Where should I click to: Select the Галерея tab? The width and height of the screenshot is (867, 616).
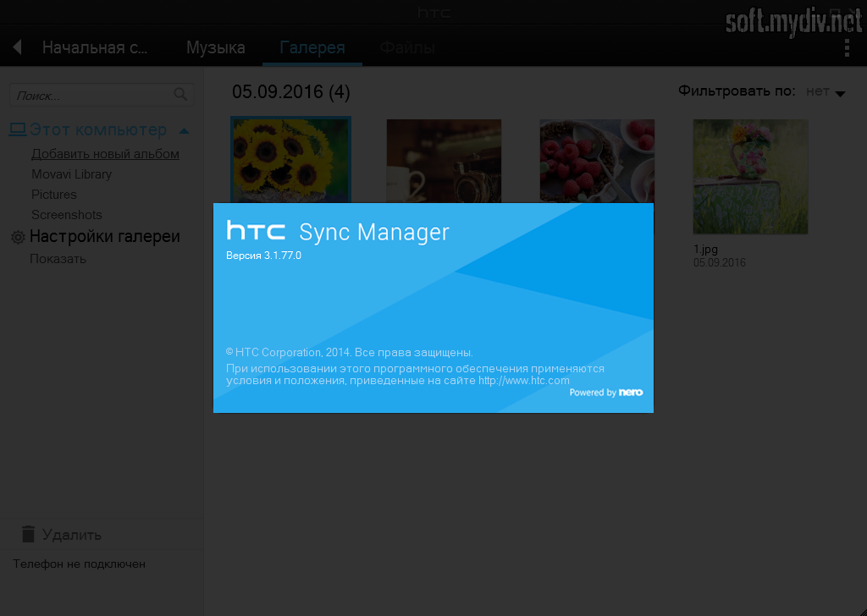pyautogui.click(x=312, y=47)
